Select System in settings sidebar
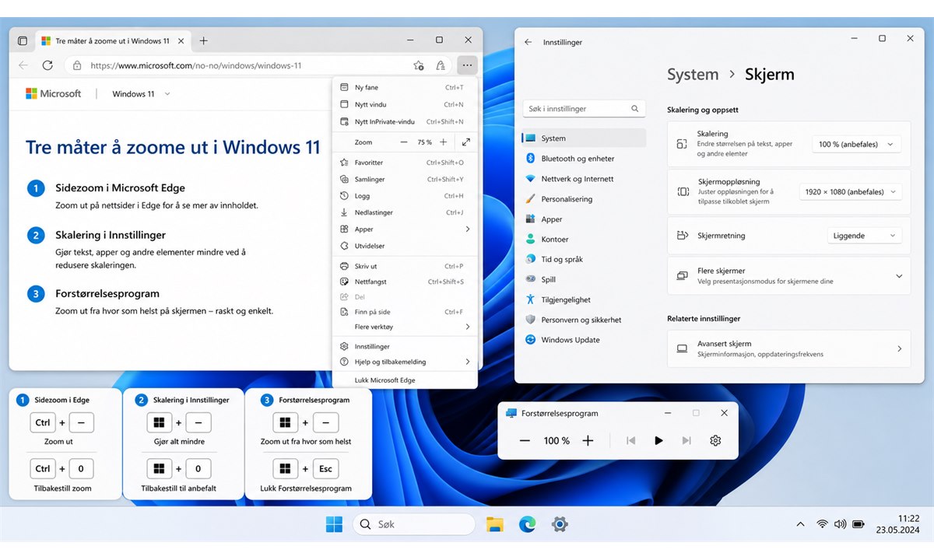This screenshot has width=934, height=560. pyautogui.click(x=584, y=138)
